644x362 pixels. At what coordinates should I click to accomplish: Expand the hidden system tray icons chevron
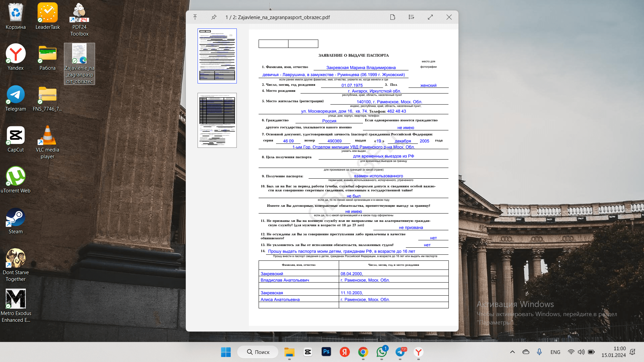pos(512,352)
